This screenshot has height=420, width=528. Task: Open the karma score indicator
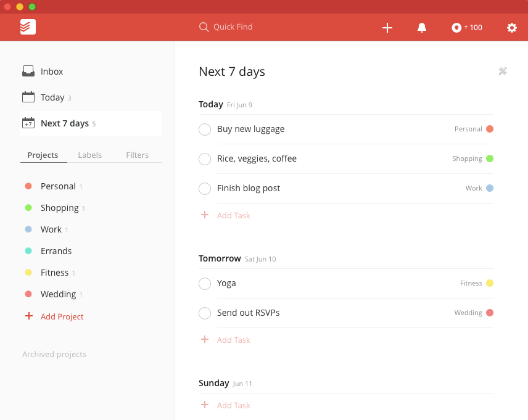click(x=467, y=28)
